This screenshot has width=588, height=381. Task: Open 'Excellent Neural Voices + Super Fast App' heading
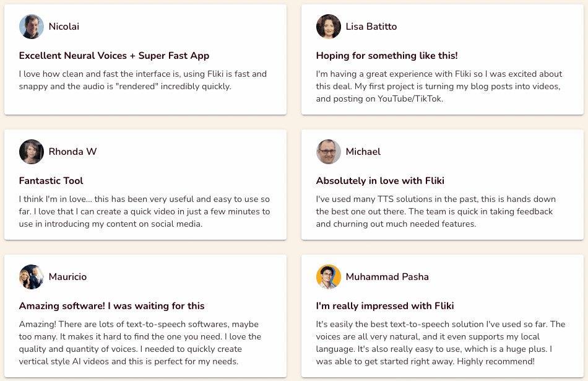pyautogui.click(x=114, y=56)
